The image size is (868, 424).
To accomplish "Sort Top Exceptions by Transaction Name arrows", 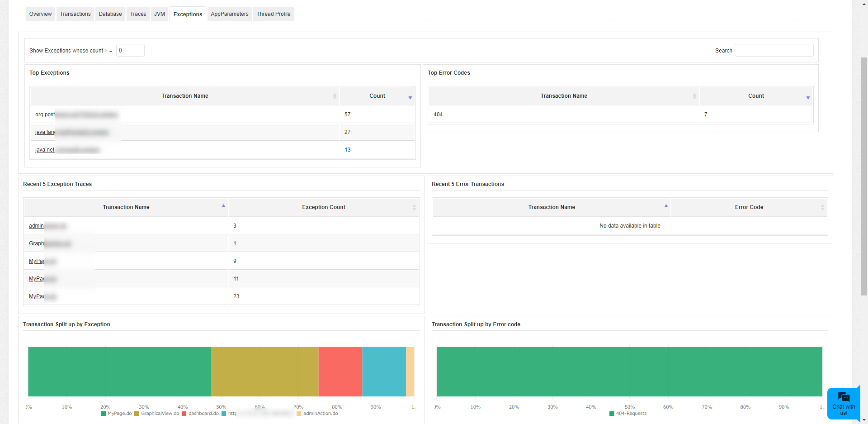I will pos(335,96).
